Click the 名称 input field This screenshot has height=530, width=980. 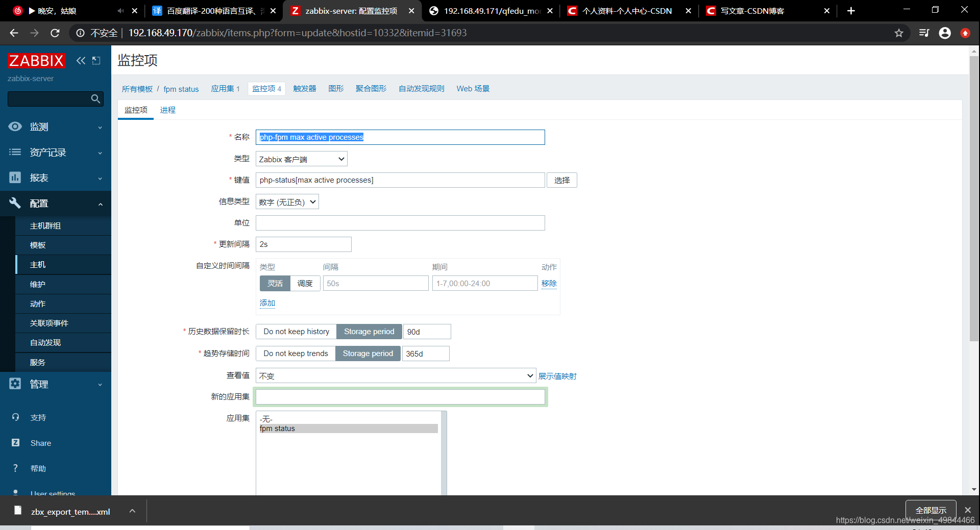click(x=400, y=137)
